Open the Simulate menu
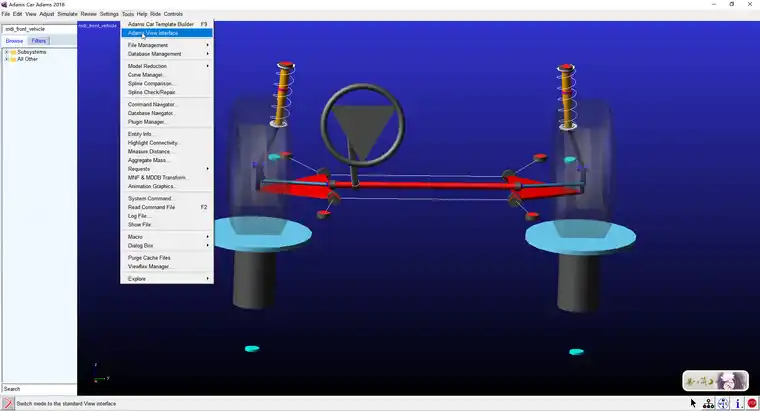The image size is (760, 411). [x=67, y=14]
